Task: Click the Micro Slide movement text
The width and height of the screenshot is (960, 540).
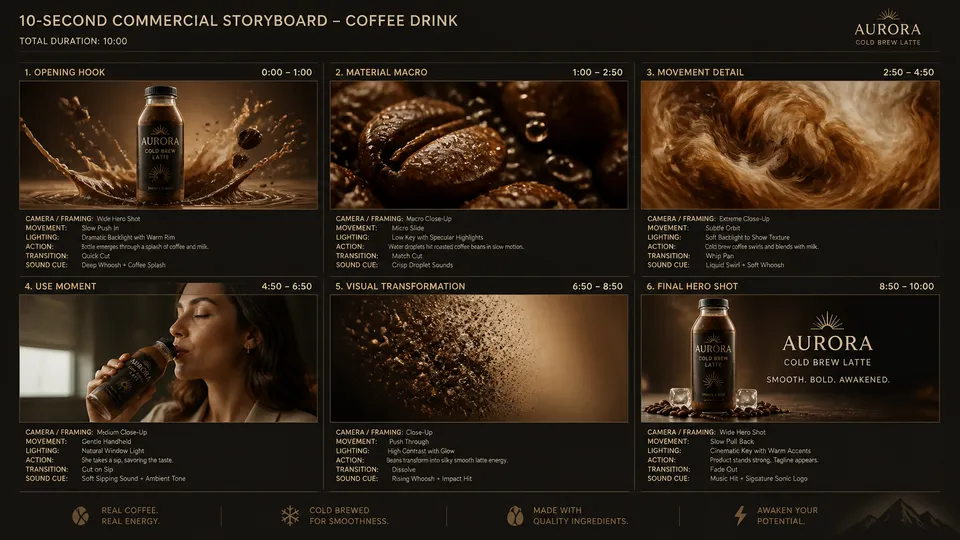Action: (408, 228)
